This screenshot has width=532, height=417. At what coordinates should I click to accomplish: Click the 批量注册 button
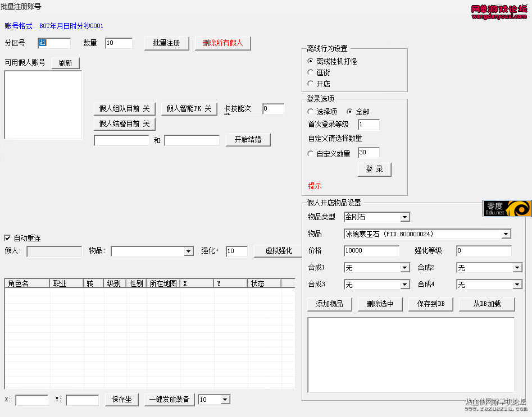tap(167, 43)
